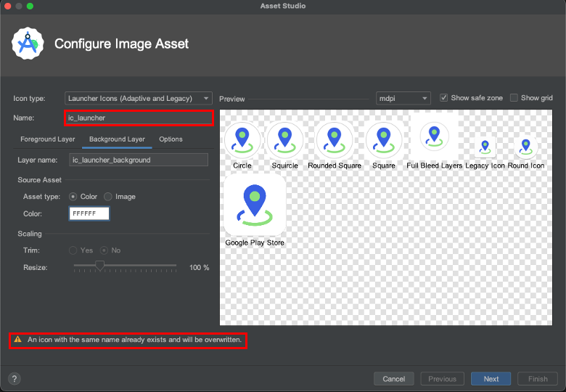The image size is (566, 392).
Task: Select the Rounded Square icon preview
Action: click(x=335, y=140)
